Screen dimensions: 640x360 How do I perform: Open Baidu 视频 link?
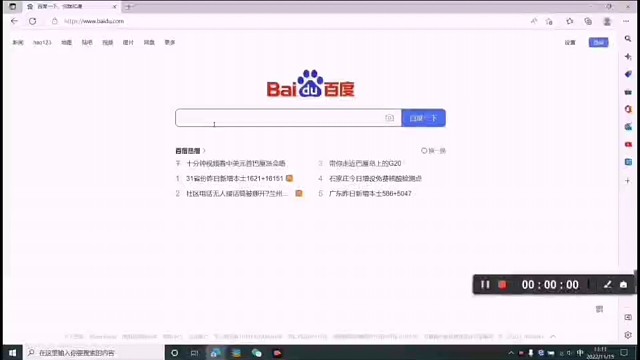tap(108, 42)
